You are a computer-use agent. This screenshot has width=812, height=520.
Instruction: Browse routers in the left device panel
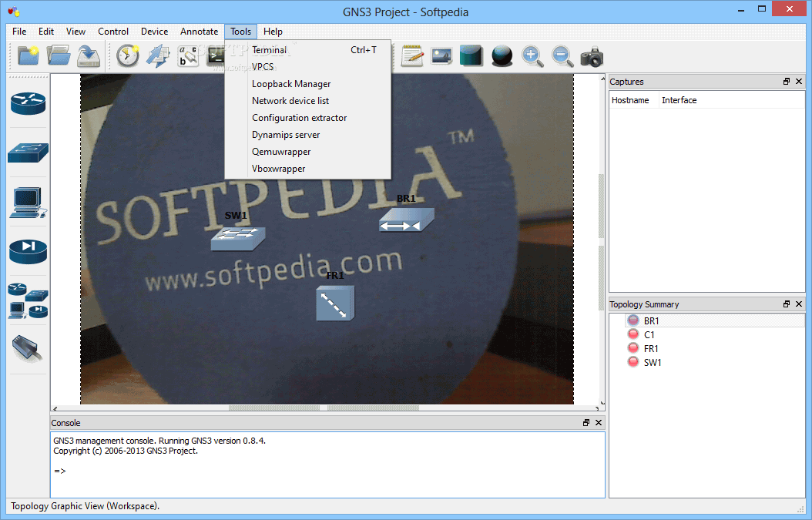pos(28,103)
